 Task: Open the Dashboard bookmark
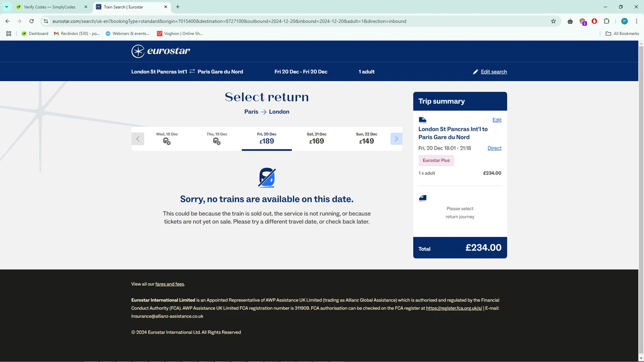point(35,33)
